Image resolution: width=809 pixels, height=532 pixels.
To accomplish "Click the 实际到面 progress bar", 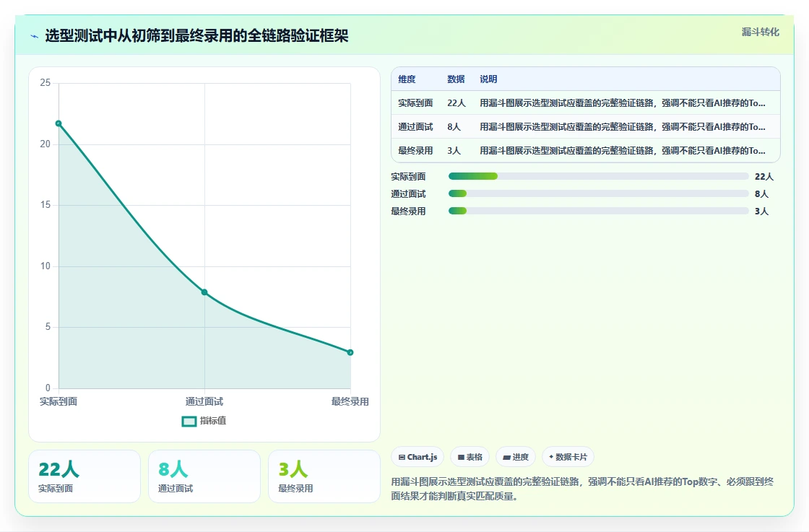I will coord(599,176).
